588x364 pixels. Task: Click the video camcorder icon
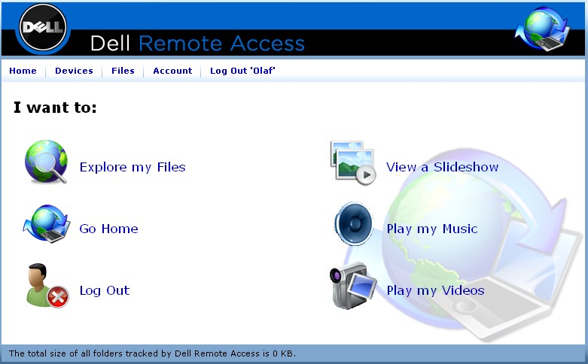click(353, 286)
